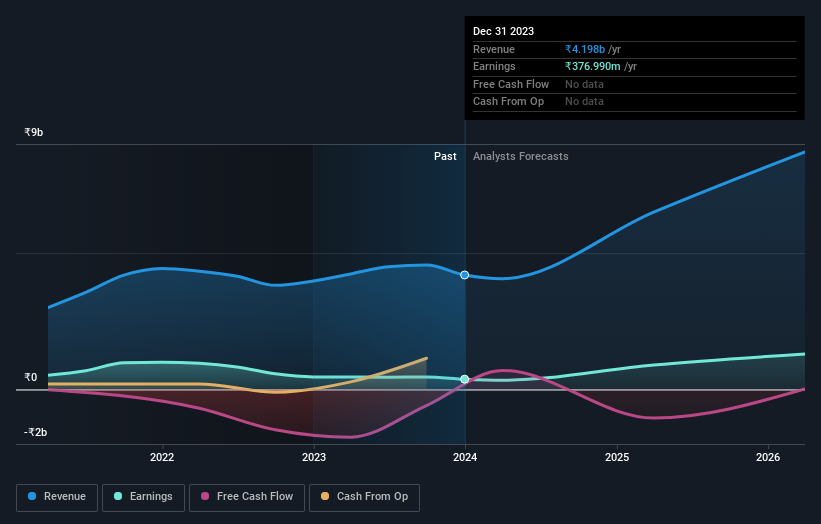Click the Analysts Forecasts label
The height and width of the screenshot is (524, 821).
520,156
